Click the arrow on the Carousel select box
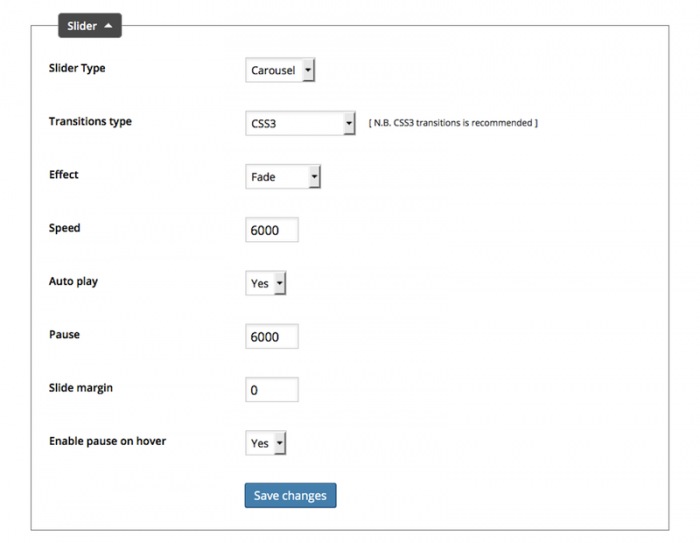Viewport: 700px width, 543px height. click(307, 70)
